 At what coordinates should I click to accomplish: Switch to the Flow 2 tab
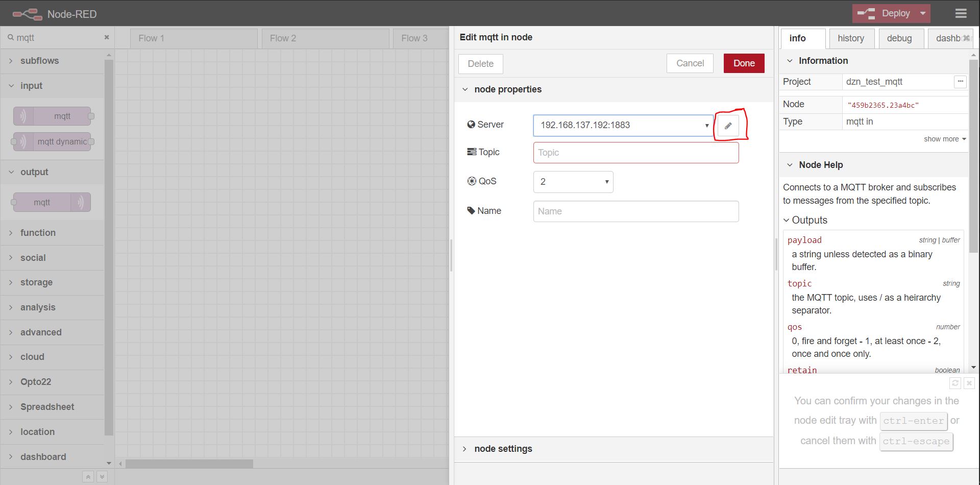(326, 38)
